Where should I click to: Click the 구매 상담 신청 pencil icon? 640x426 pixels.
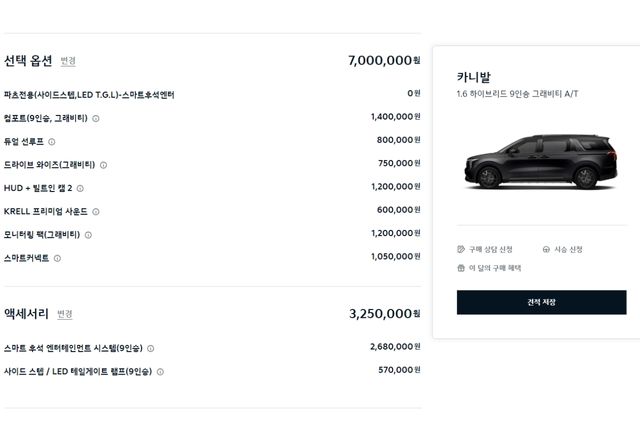[x=461, y=249]
